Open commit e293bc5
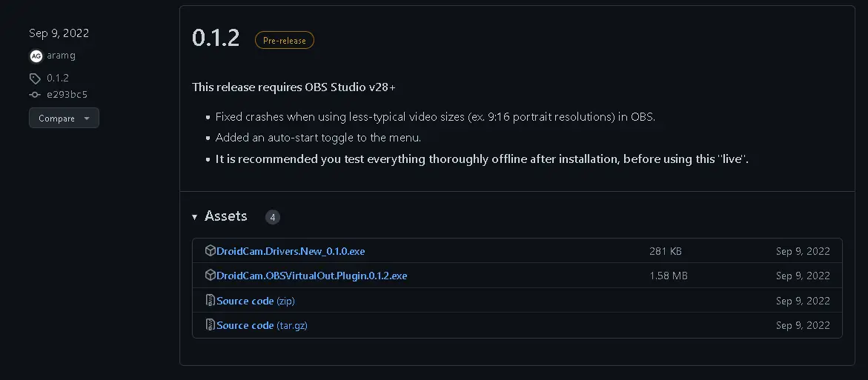The height and width of the screenshot is (380, 868). [67, 95]
